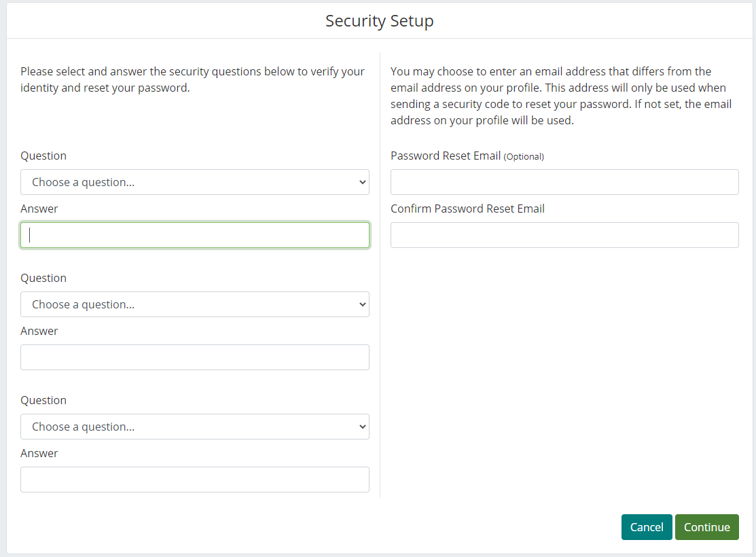
Task: Focus the third Answer input field
Action: pos(195,479)
